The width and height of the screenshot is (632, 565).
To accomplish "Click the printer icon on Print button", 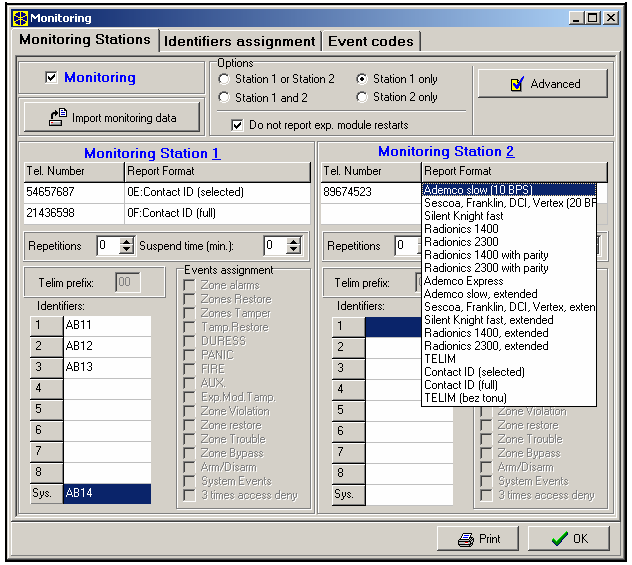I will tap(466, 539).
